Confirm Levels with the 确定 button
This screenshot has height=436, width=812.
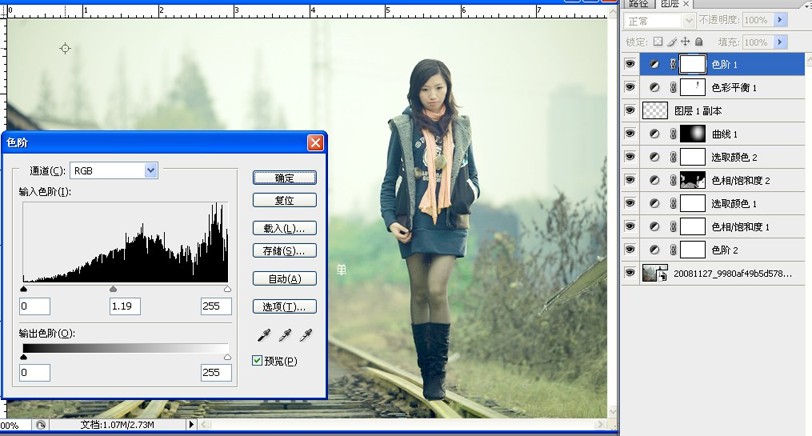click(x=285, y=178)
